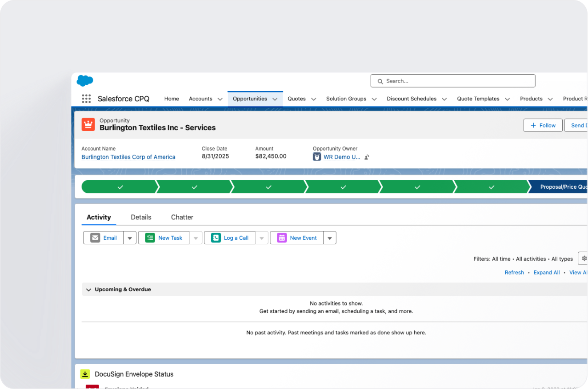This screenshot has height=389, width=588.
Task: Open the Solution Groups dropdown chevron
Action: coord(374,99)
